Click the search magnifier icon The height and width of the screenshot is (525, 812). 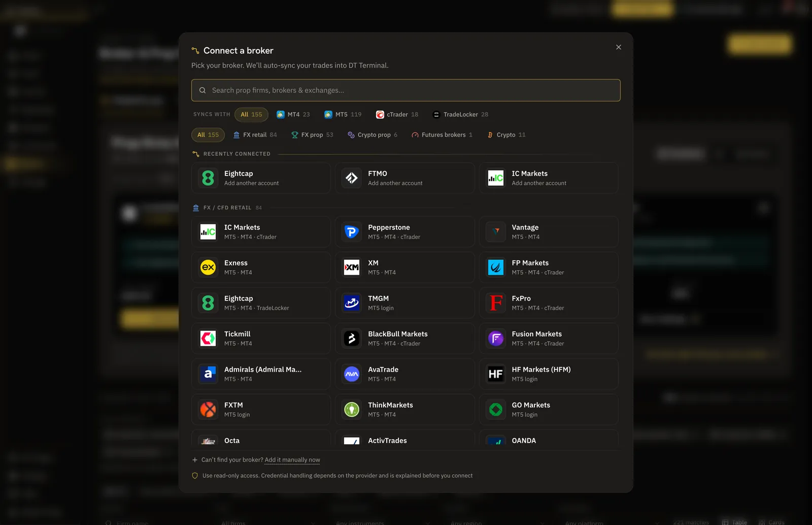[x=202, y=90]
